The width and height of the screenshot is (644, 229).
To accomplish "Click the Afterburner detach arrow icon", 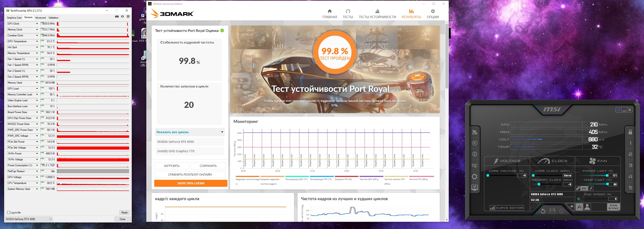I will point(572,206).
